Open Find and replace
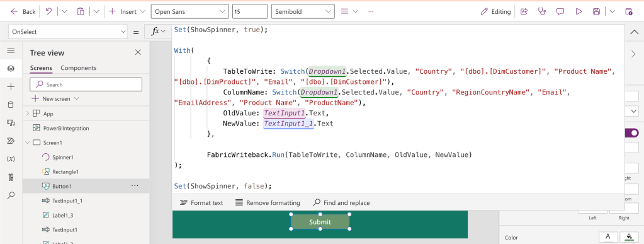The height and width of the screenshot is (244, 644). [x=341, y=202]
